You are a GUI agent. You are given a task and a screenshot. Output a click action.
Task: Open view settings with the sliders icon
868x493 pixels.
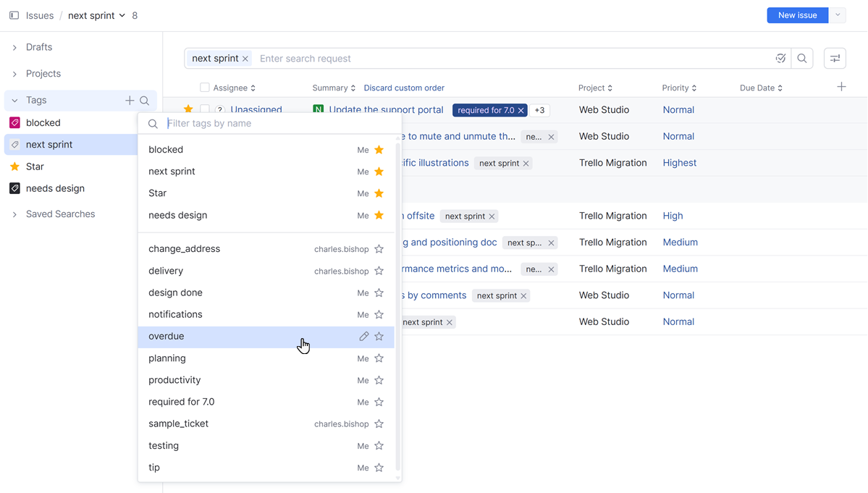coord(835,58)
